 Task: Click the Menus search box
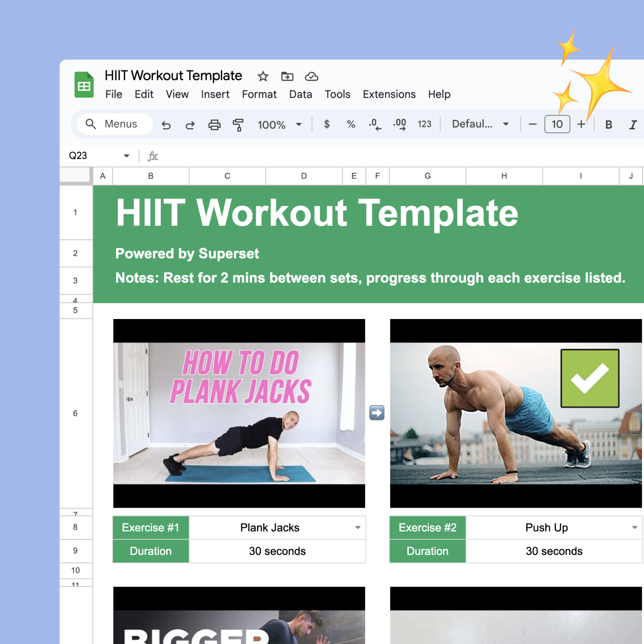coord(115,124)
